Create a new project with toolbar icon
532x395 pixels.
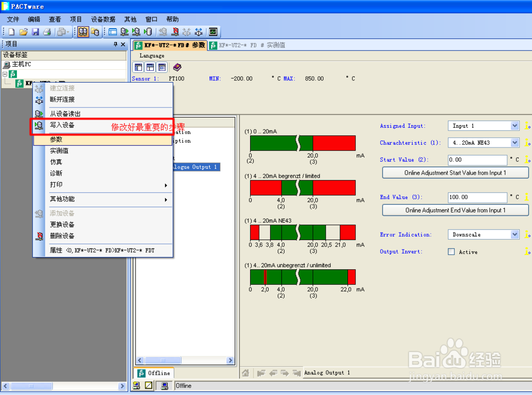[12, 32]
